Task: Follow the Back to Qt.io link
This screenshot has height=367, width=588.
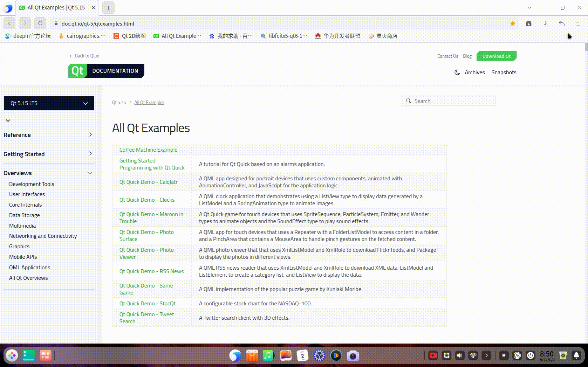Action: point(84,56)
